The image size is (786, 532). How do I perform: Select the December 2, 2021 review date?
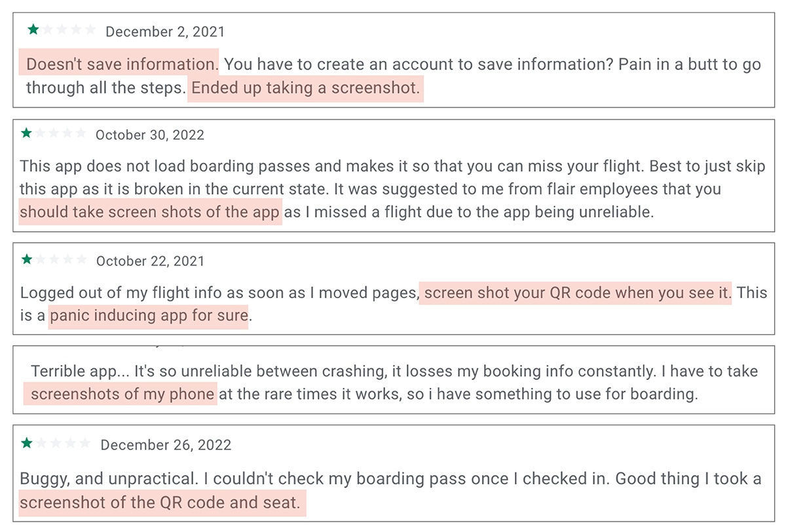tap(165, 31)
